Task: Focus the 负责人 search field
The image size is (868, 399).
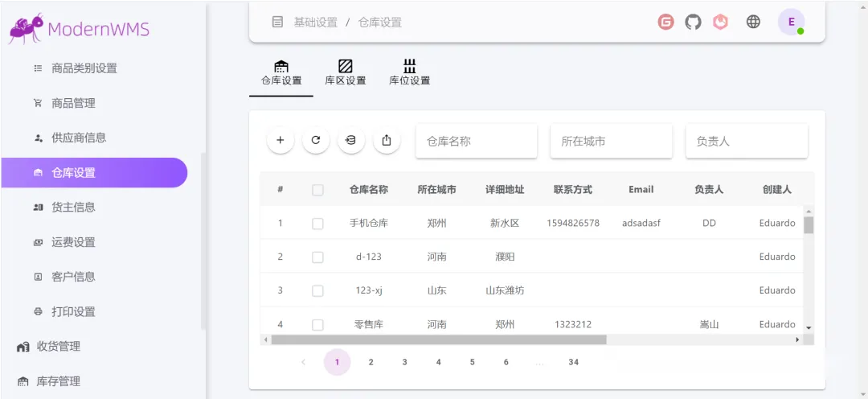Action: pos(747,141)
